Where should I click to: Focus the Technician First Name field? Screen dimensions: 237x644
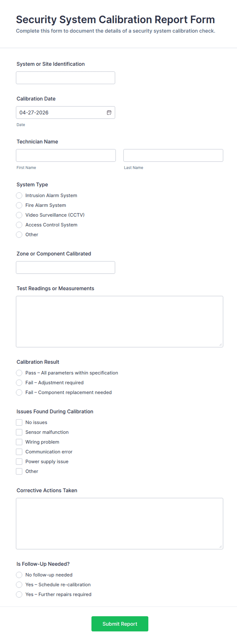click(66, 155)
